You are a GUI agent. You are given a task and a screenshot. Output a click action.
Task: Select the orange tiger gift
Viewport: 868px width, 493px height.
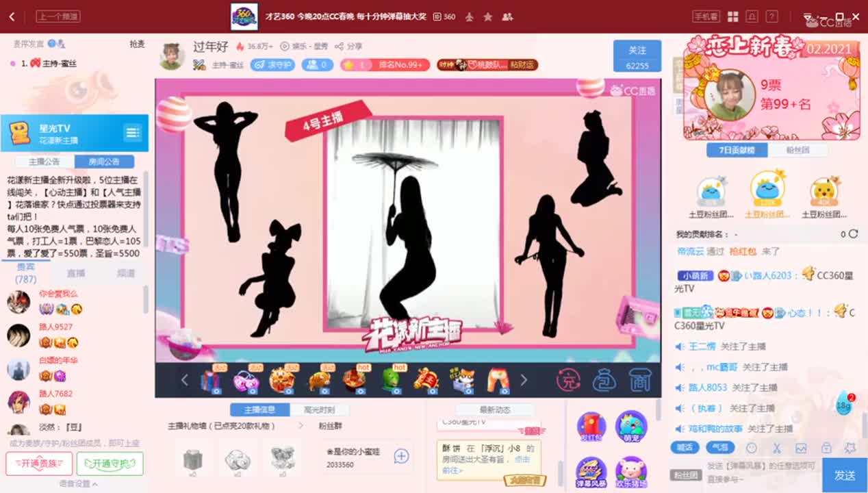click(282, 380)
